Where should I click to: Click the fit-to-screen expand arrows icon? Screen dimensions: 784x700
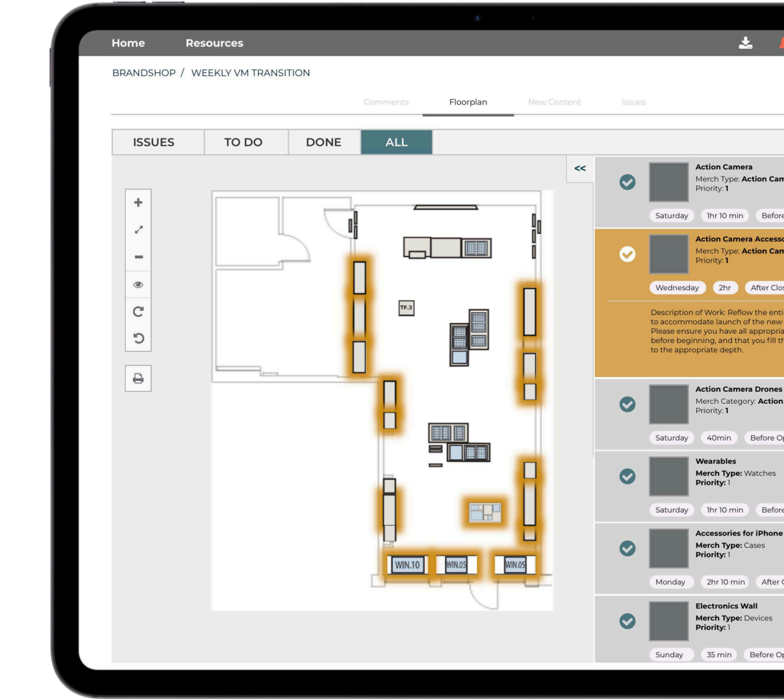(138, 230)
